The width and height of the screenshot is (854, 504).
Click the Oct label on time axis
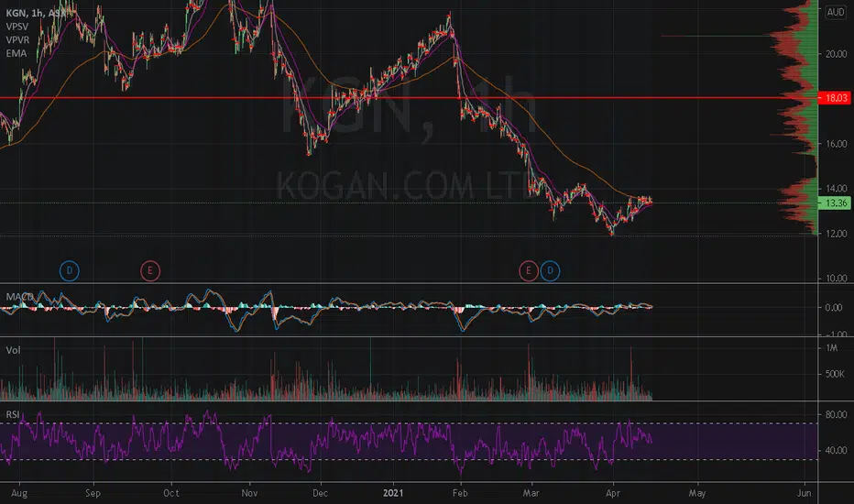(171, 493)
